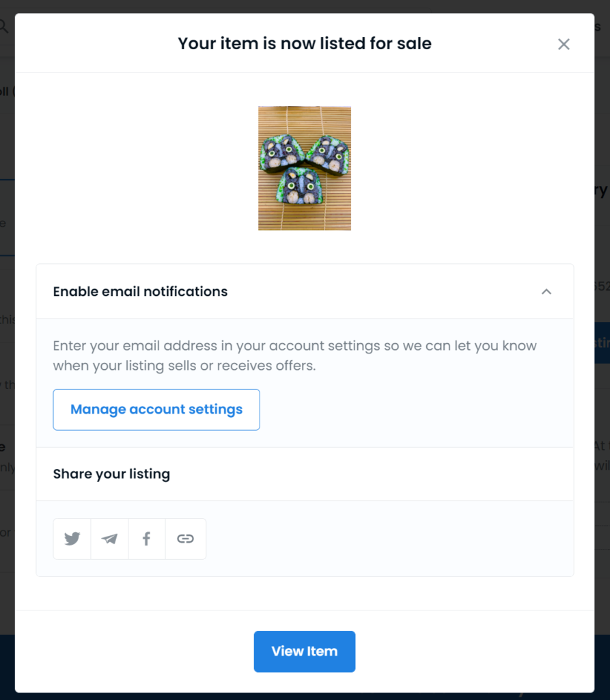Viewport: 610px width, 700px height.
Task: Click the magnifier search icon behind the dialog
Action: pyautogui.click(x=3, y=27)
